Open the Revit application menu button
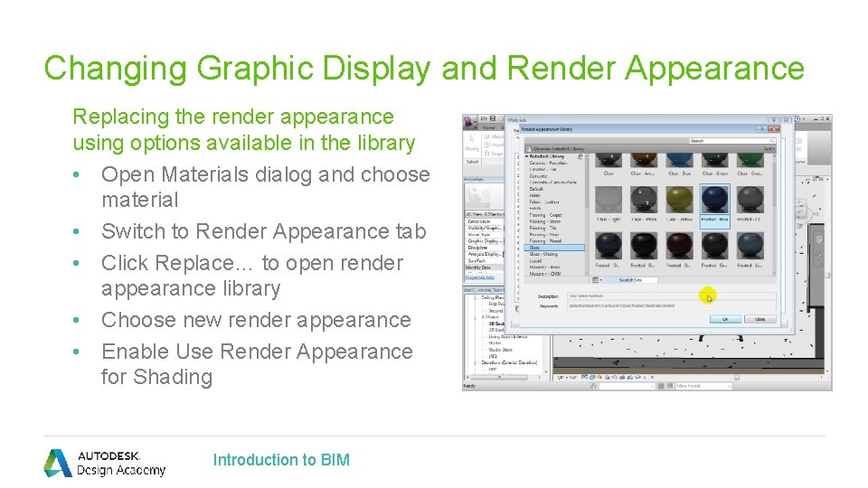 (470, 121)
